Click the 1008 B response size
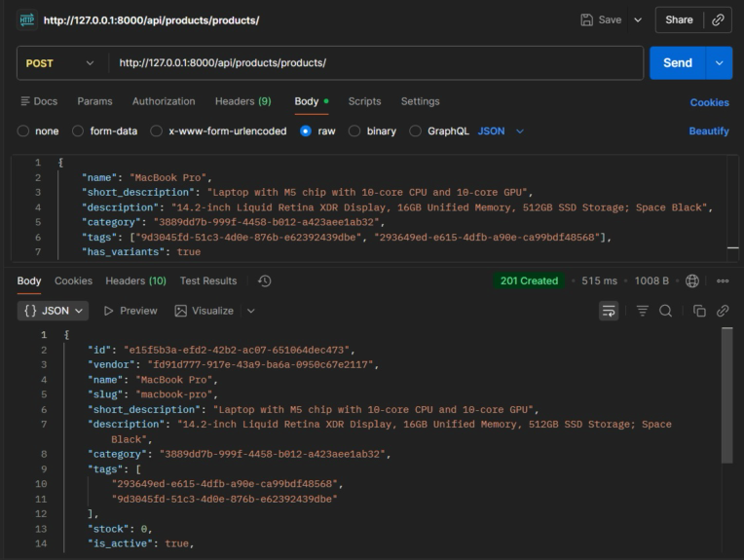This screenshot has width=744, height=560. [651, 280]
